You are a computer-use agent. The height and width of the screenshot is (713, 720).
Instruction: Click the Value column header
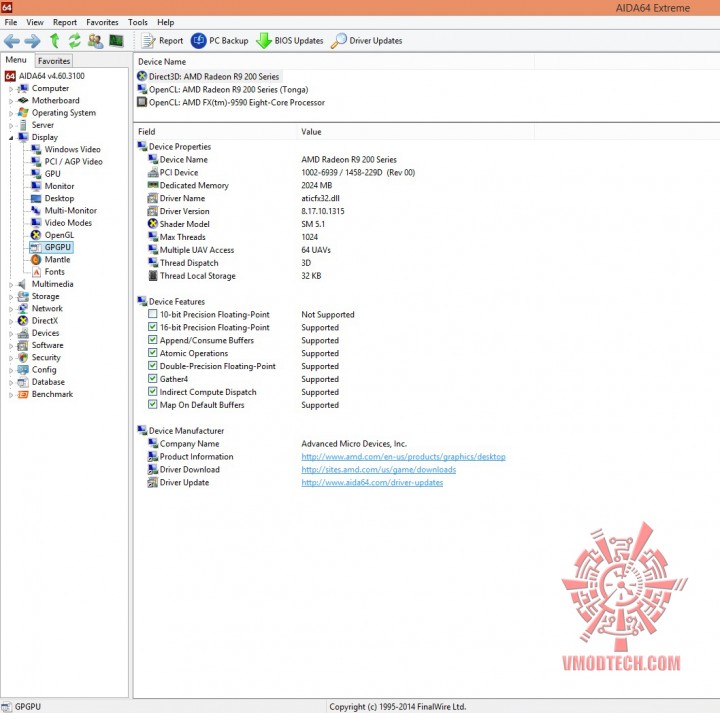point(416,132)
